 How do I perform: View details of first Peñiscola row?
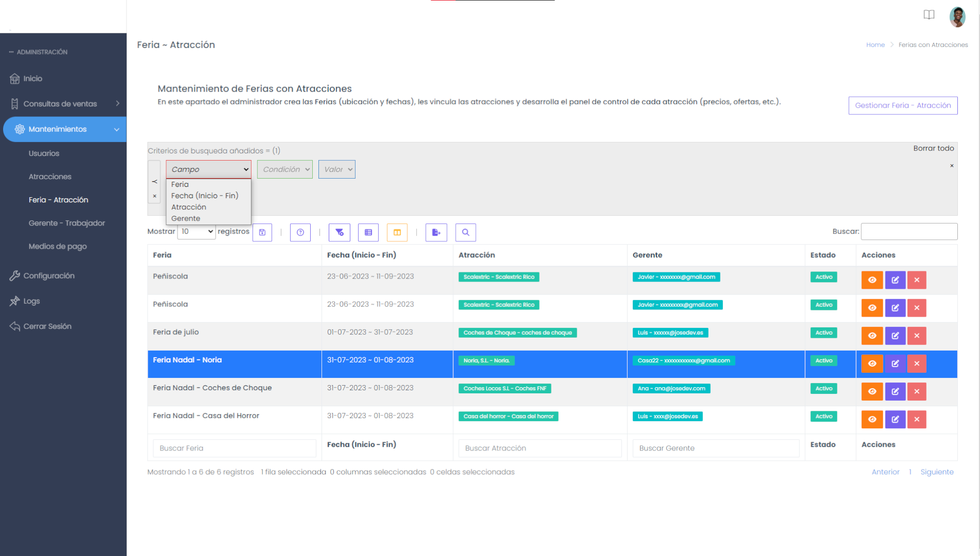coord(872,280)
